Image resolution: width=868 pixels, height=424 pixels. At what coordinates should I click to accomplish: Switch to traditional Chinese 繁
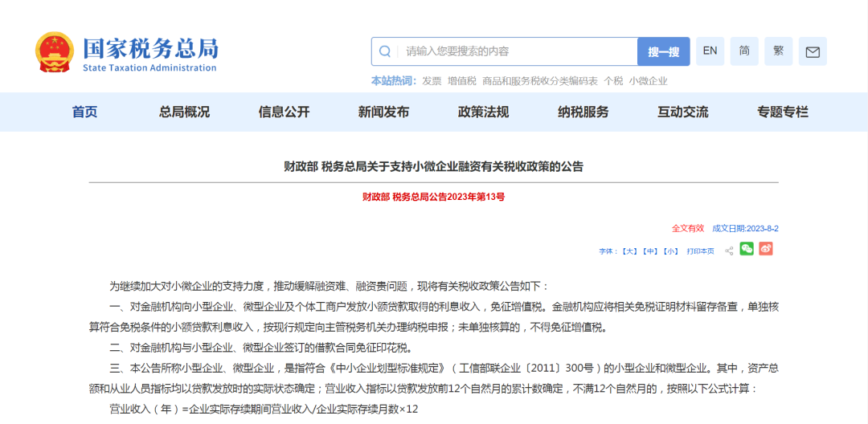point(778,51)
